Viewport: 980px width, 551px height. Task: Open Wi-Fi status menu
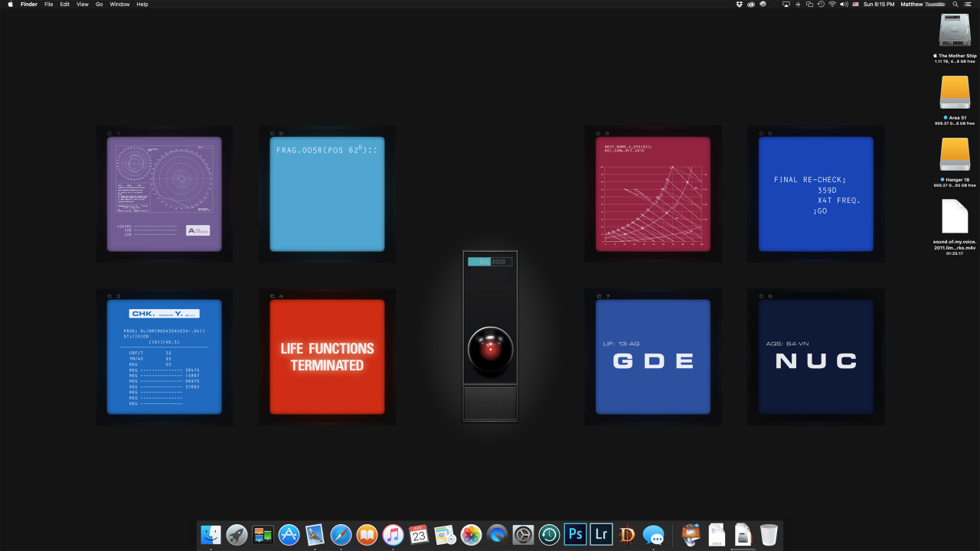click(832, 4)
